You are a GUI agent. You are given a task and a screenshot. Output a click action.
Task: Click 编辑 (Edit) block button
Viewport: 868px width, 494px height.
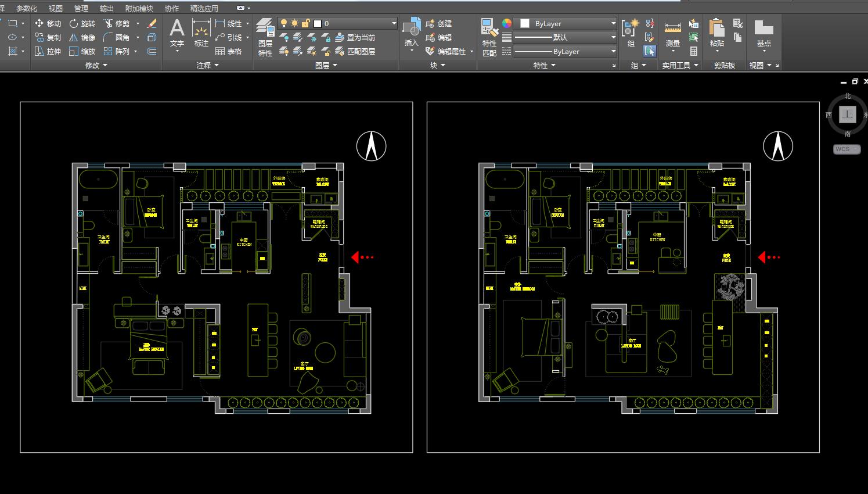click(x=439, y=37)
